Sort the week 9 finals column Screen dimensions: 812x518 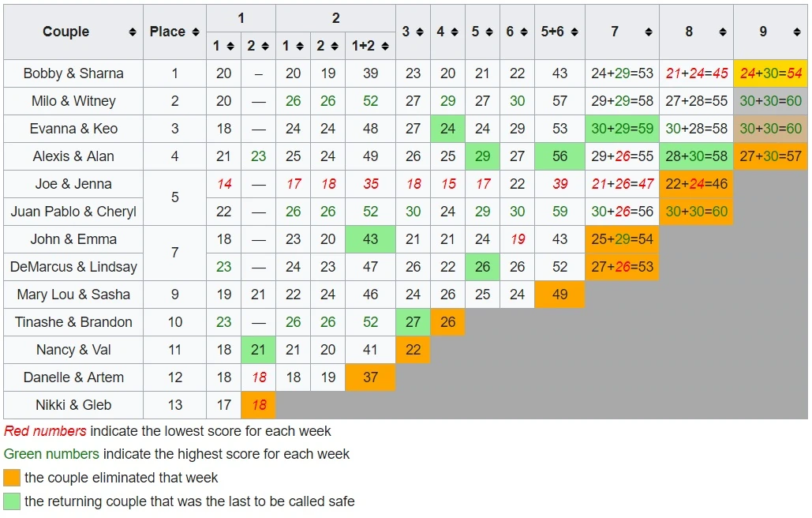pos(797,32)
